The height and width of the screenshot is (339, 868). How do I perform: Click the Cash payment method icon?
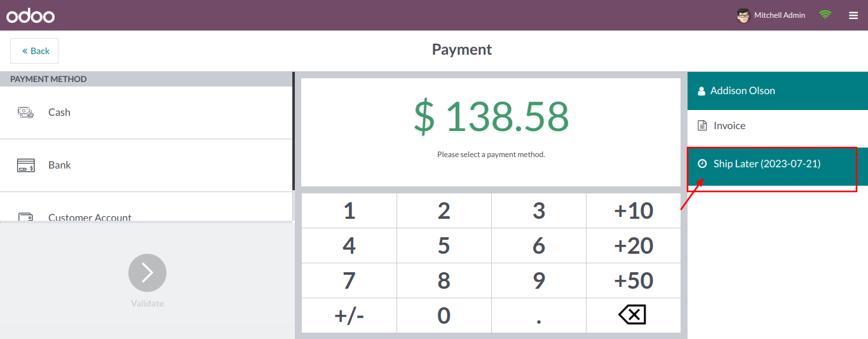coord(25,113)
